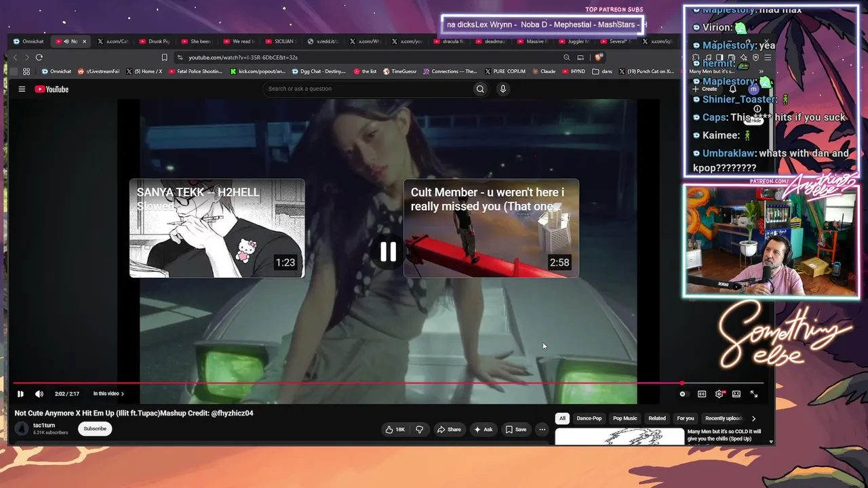Go back in browser history
The height and width of the screenshot is (488, 868).
coord(16,58)
